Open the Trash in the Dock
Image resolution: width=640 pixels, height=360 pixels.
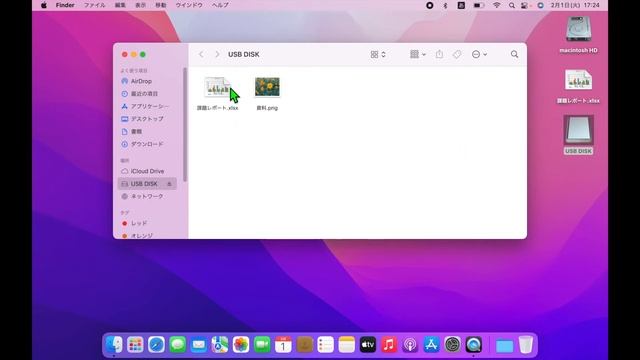(x=526, y=345)
